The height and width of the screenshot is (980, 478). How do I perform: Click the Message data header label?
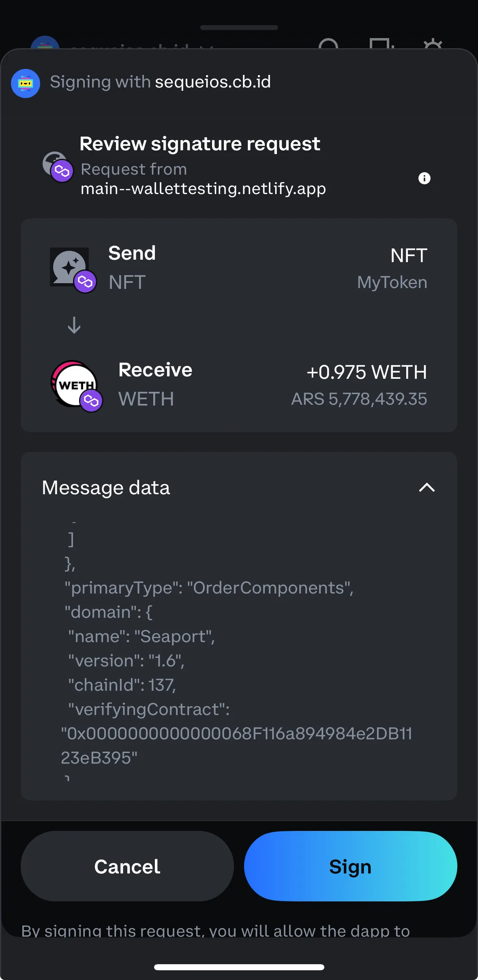pos(106,487)
